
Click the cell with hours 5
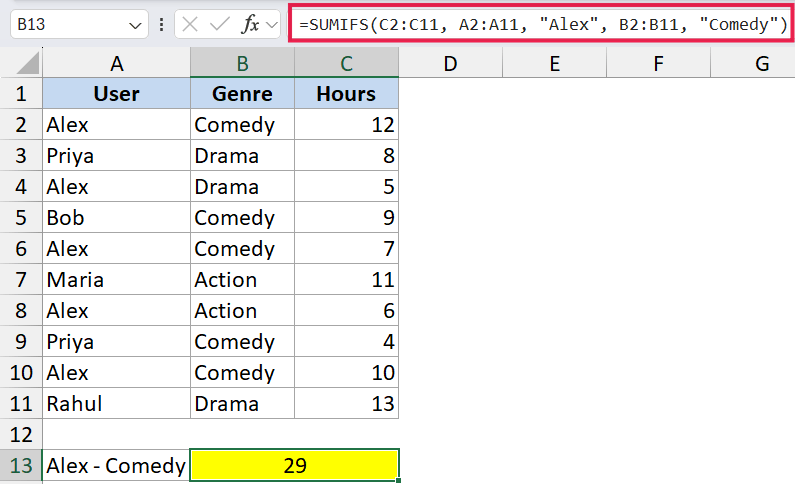pyautogui.click(x=346, y=187)
